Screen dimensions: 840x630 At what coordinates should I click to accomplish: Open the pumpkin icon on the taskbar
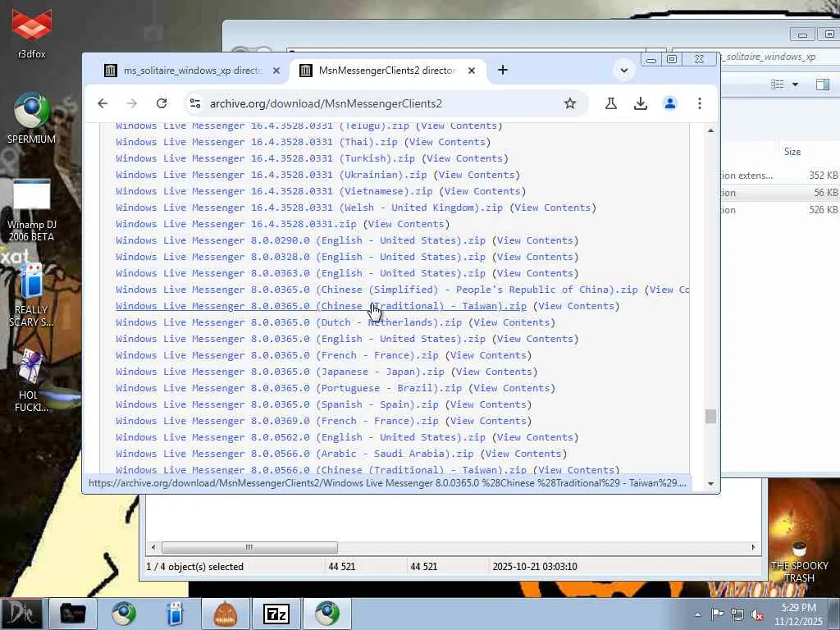(225, 614)
